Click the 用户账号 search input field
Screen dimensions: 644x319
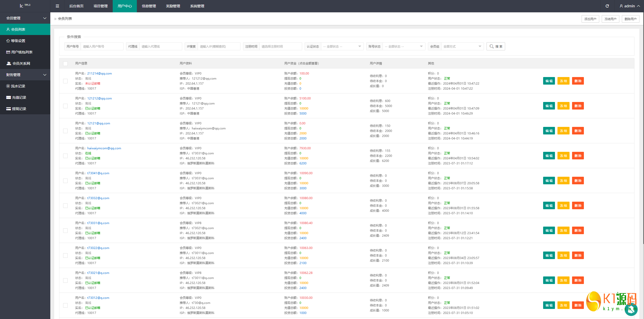[x=102, y=46]
